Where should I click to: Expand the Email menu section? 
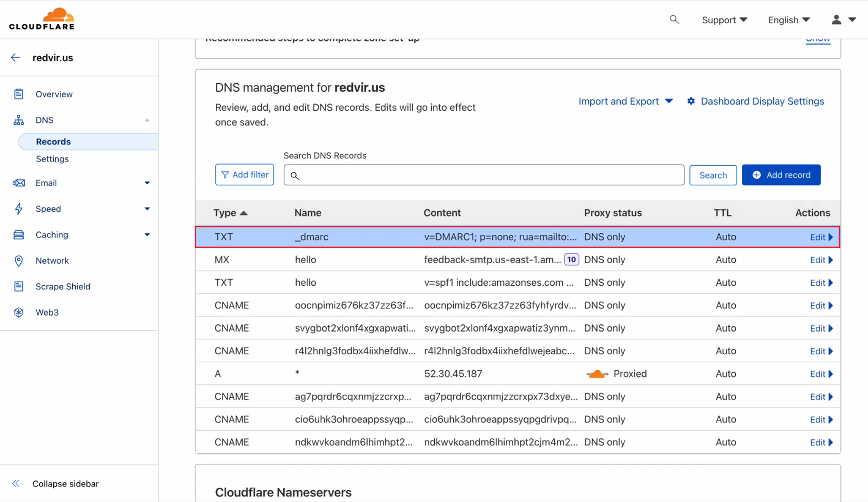tap(147, 183)
